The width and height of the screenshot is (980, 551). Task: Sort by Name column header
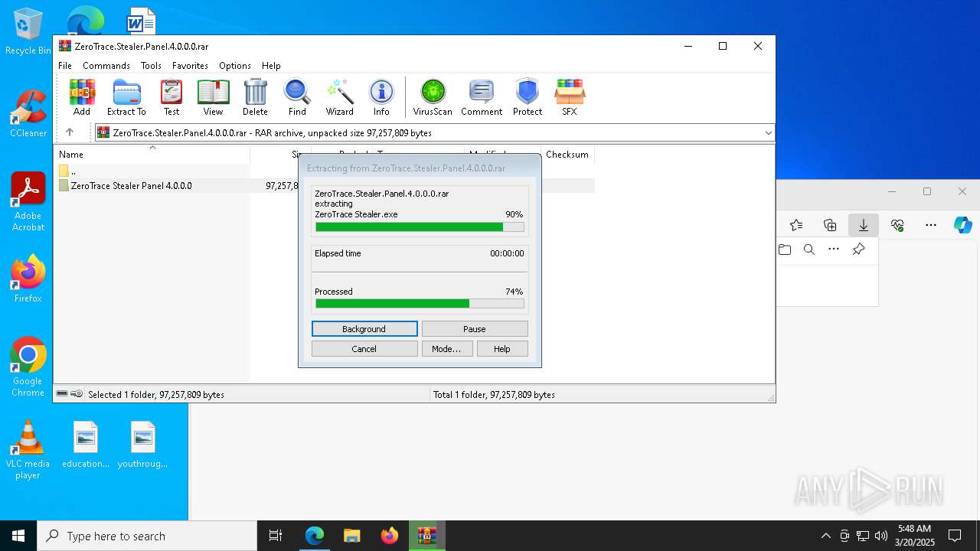[152, 155]
